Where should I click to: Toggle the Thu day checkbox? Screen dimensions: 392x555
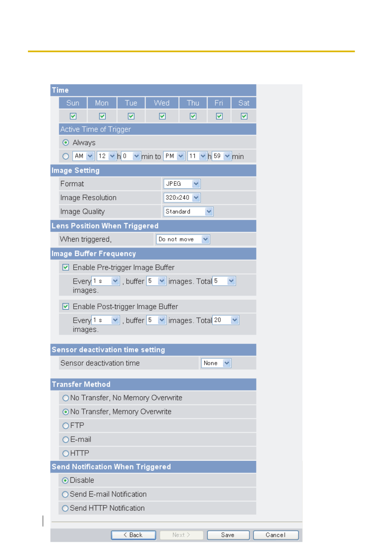click(x=193, y=116)
